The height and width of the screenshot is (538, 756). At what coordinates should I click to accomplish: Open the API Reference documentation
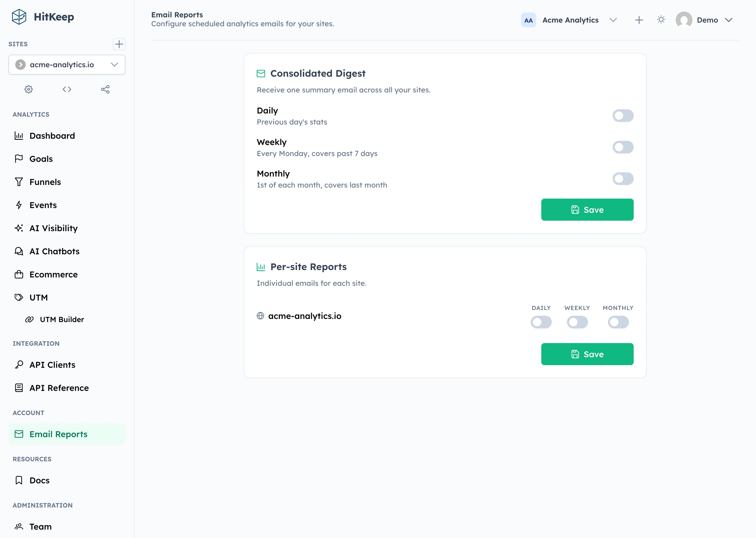(59, 388)
